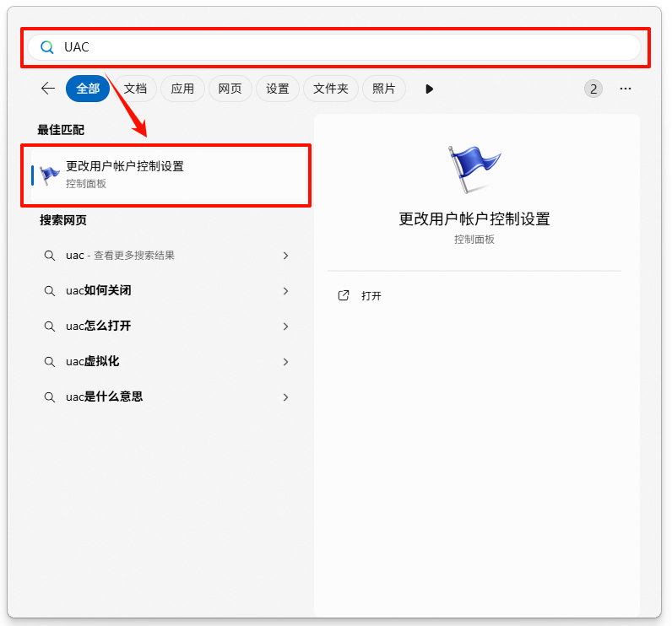This screenshot has height=626, width=672.
Task: Click 控制面板 subtitle under best match
Action: (x=86, y=184)
